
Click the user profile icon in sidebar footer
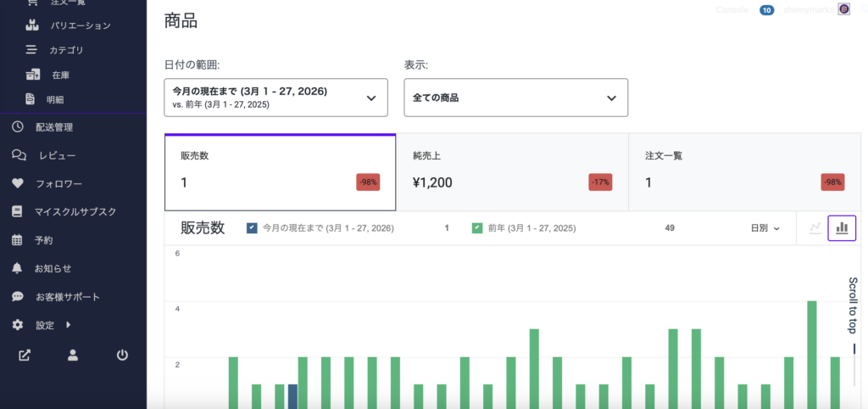[73, 356]
